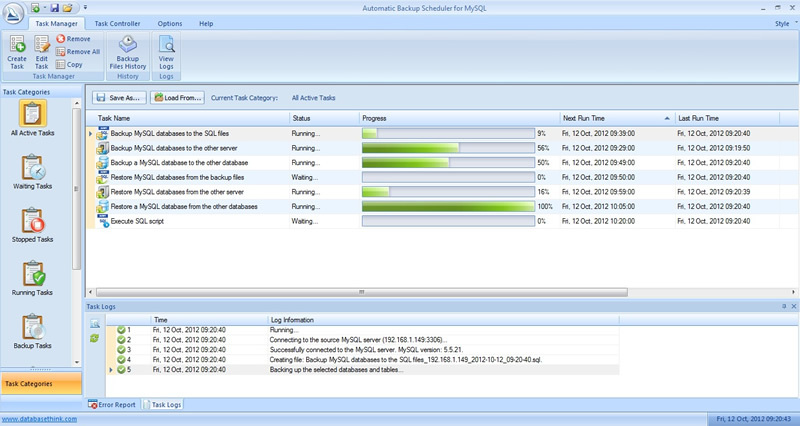Click icon of Backup MySQL databases to other server

[103, 148]
